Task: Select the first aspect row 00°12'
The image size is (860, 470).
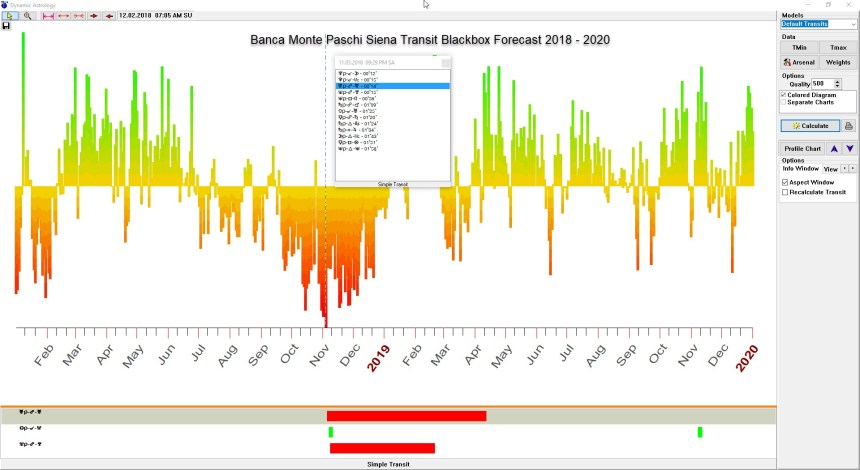Action: tap(392, 73)
